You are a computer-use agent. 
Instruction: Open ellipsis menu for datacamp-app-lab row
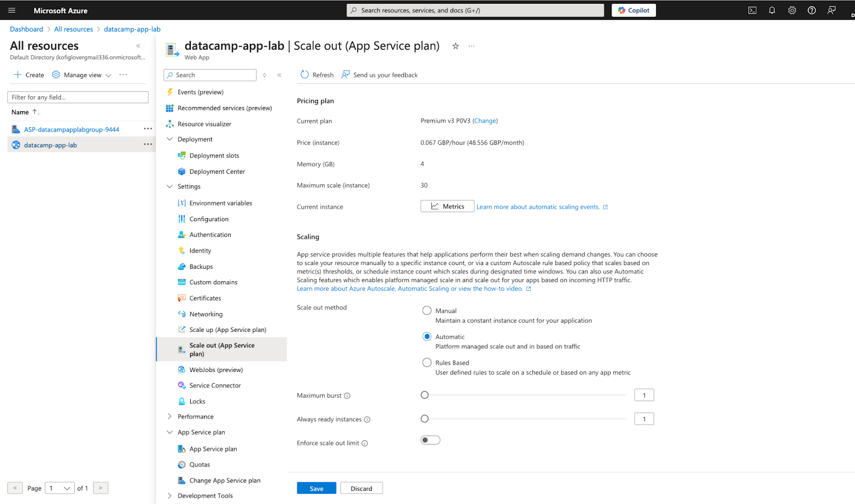tap(148, 144)
